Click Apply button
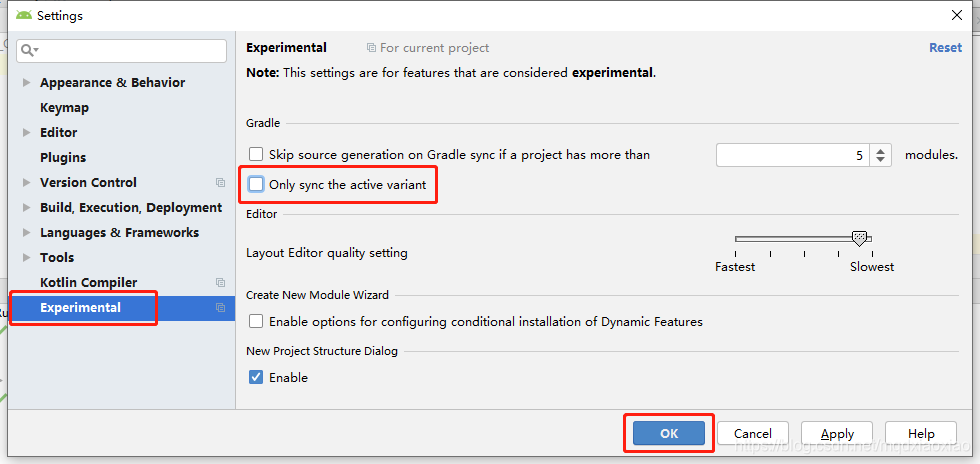This screenshot has height=464, width=980. (x=837, y=433)
